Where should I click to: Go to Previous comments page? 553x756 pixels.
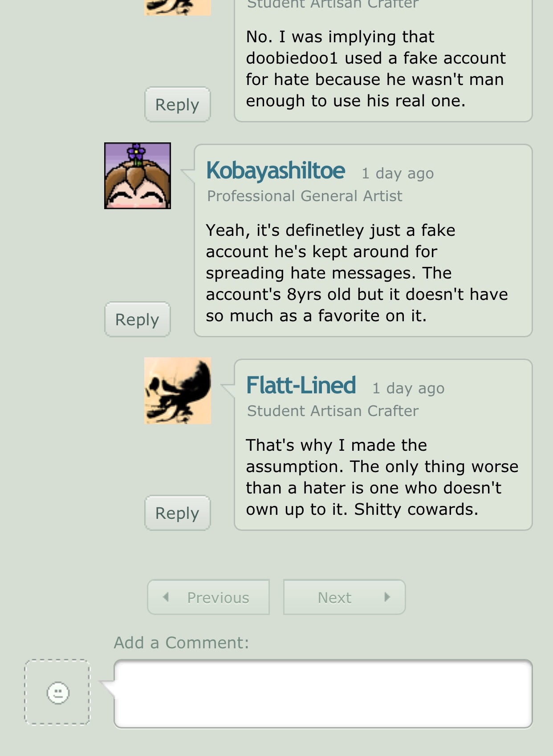click(208, 597)
